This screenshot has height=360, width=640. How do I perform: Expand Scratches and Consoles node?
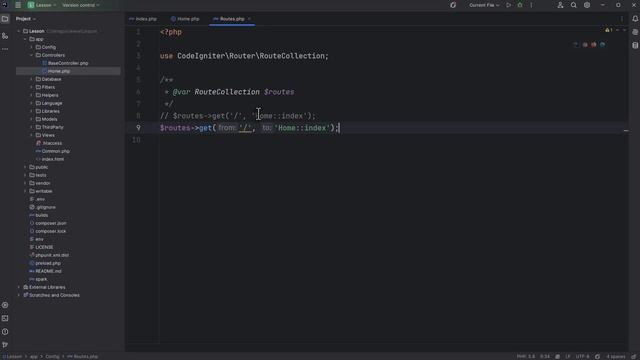point(19,295)
